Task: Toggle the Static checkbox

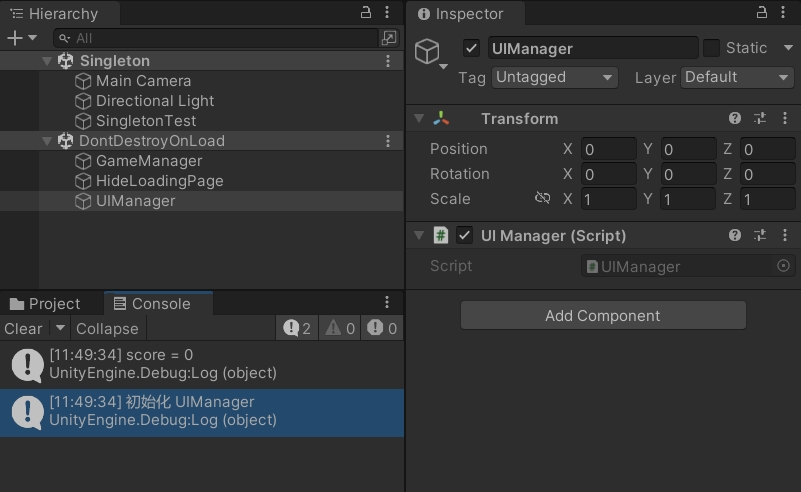Action: (x=711, y=48)
